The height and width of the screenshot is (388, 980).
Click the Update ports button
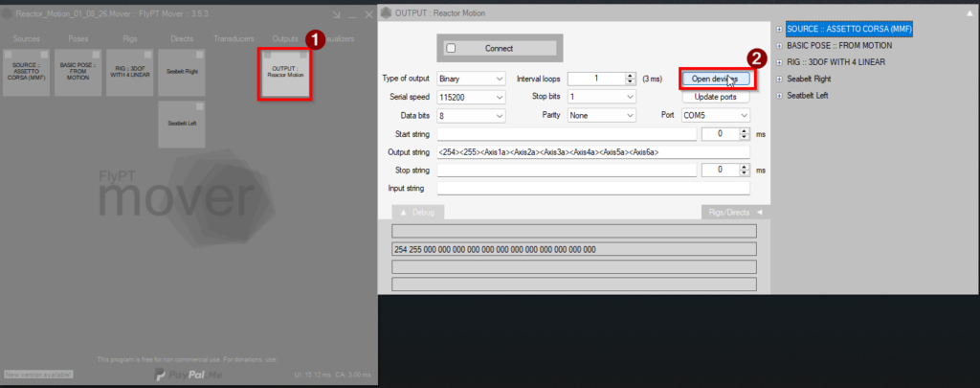715,98
